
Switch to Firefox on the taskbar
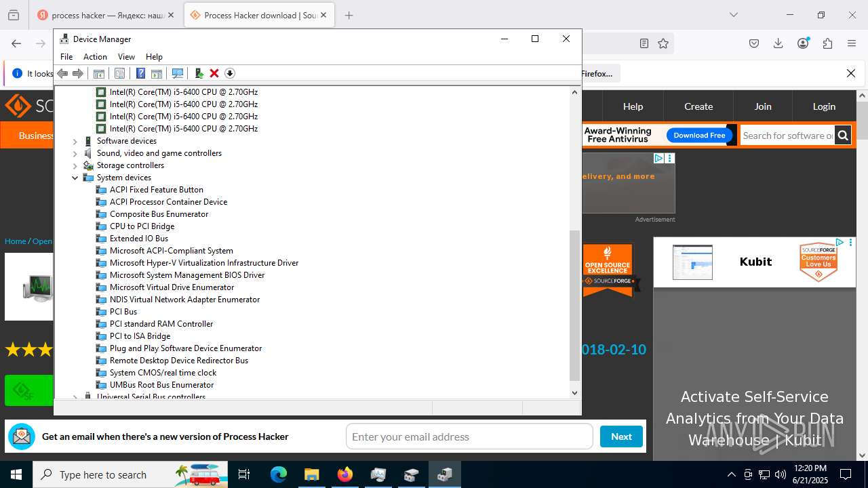(345, 474)
